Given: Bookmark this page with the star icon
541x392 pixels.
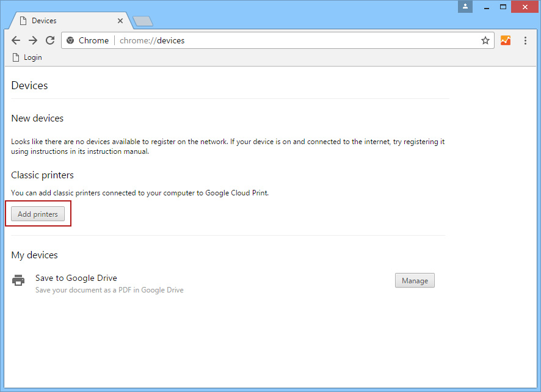Looking at the screenshot, I should point(485,40).
